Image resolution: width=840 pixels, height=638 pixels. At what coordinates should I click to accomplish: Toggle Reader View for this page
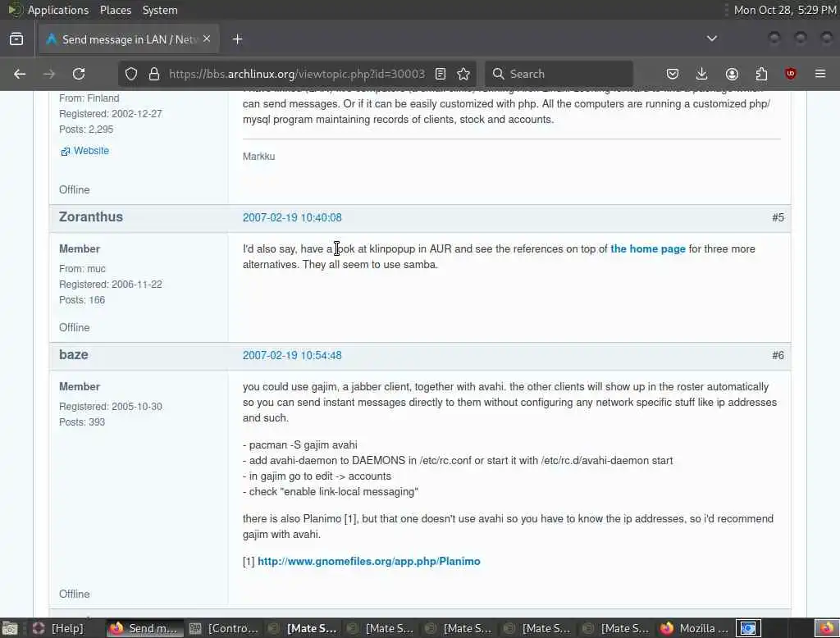click(441, 74)
